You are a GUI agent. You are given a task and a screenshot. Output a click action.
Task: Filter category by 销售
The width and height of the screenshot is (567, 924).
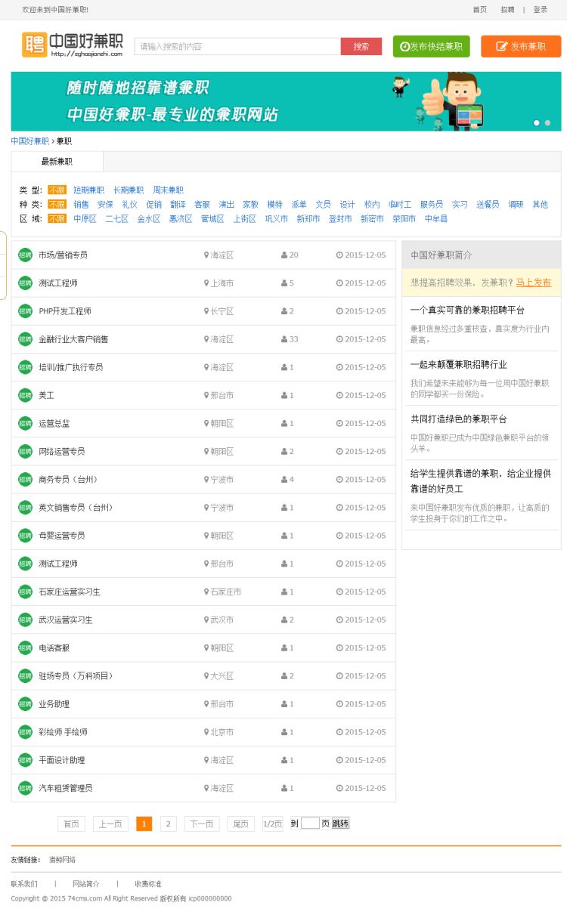click(81, 205)
